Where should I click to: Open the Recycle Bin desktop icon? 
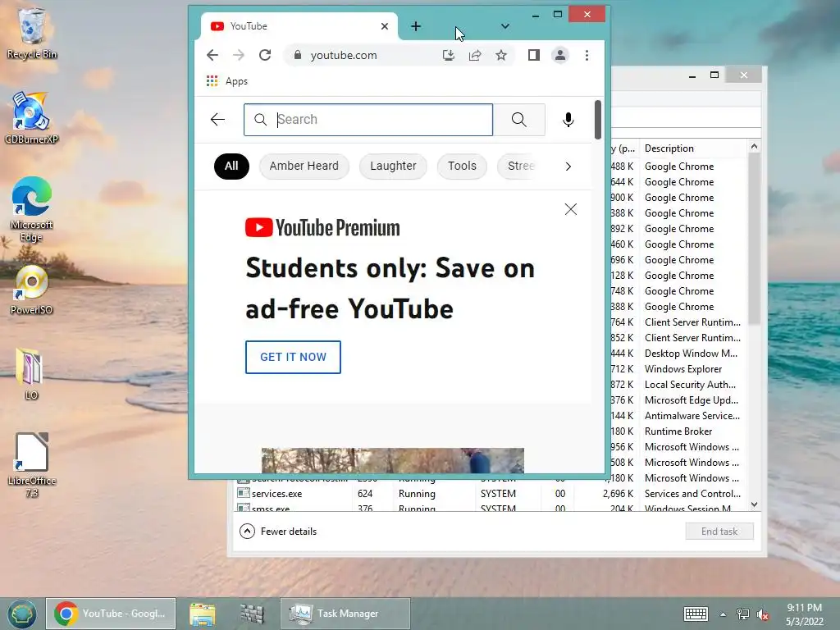pos(32,33)
